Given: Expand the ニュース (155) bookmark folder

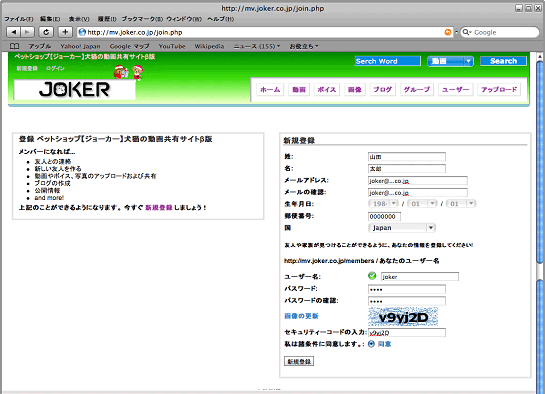Looking at the screenshot, I should click(x=257, y=46).
